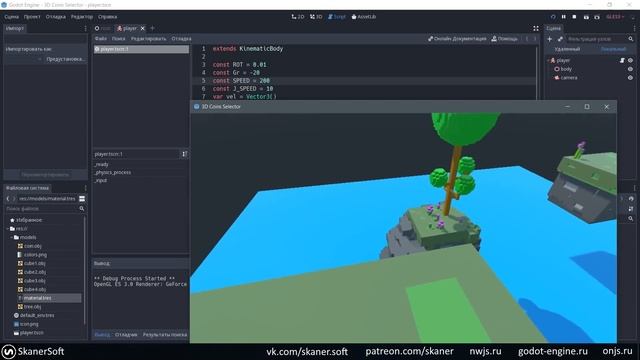The image size is (640, 360).
Task: Select the body node in the scene tree
Action: coord(566,69)
